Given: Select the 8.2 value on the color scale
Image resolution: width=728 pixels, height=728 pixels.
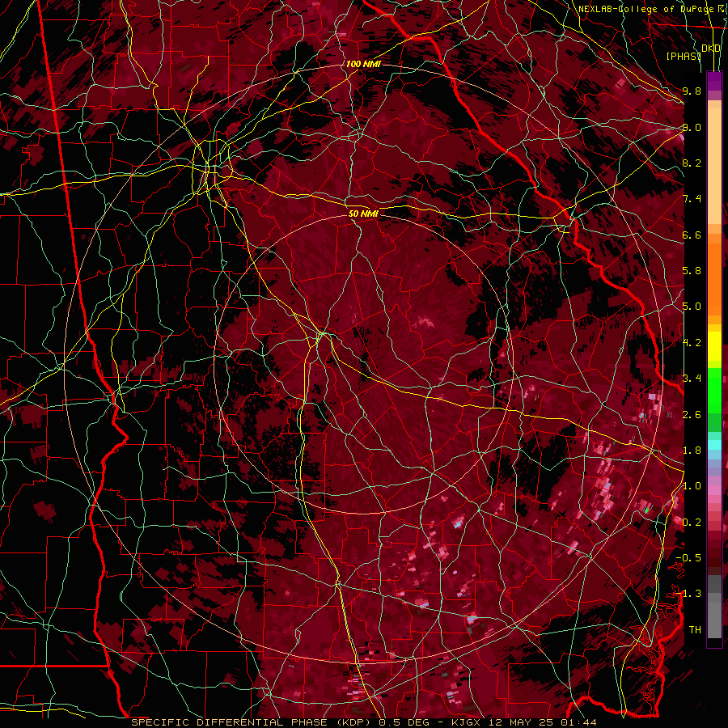Looking at the screenshot, I should 692,163.
